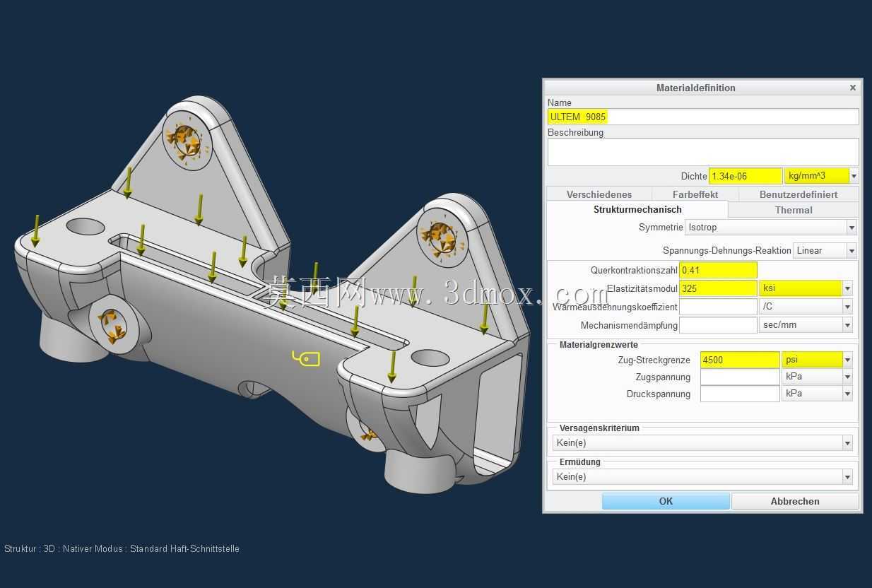Open the Ermüdung dropdown

702,477
